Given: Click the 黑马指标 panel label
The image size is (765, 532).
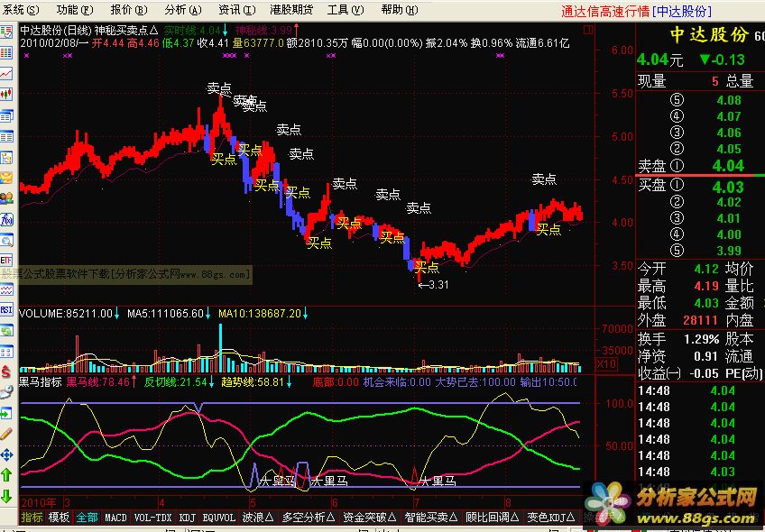Looking at the screenshot, I should pyautogui.click(x=41, y=381).
